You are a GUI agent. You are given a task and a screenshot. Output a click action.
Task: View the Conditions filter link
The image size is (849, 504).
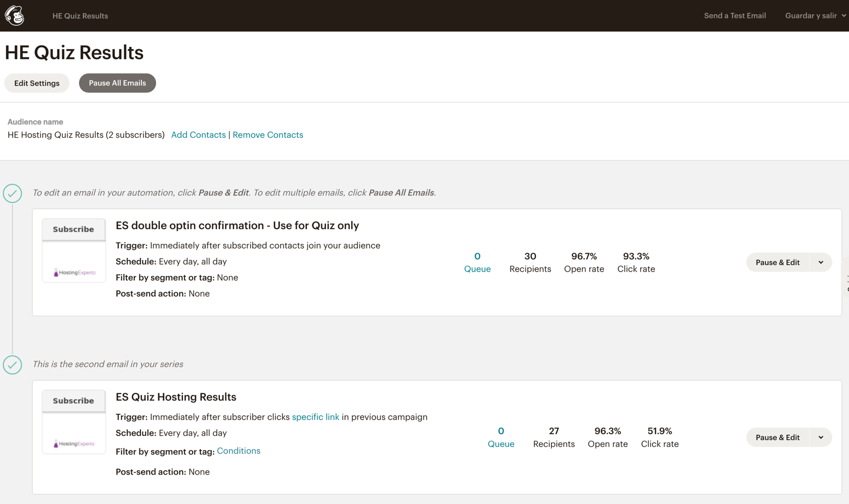(238, 451)
